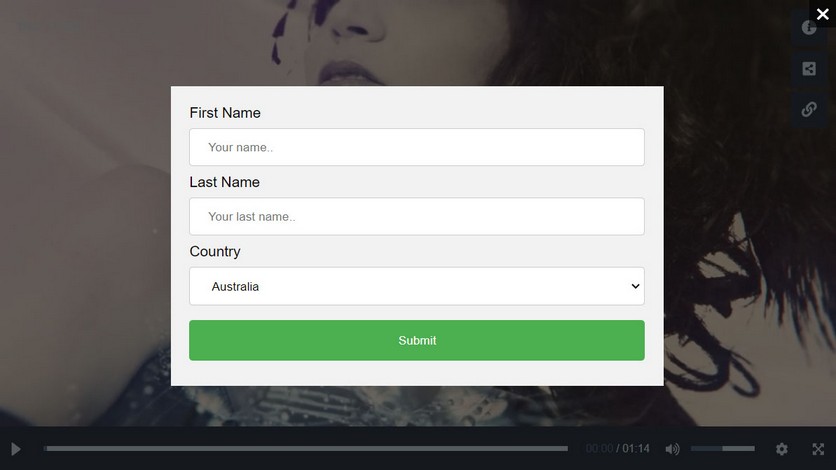Adjust the volume slider
The image size is (836, 470).
point(722,449)
